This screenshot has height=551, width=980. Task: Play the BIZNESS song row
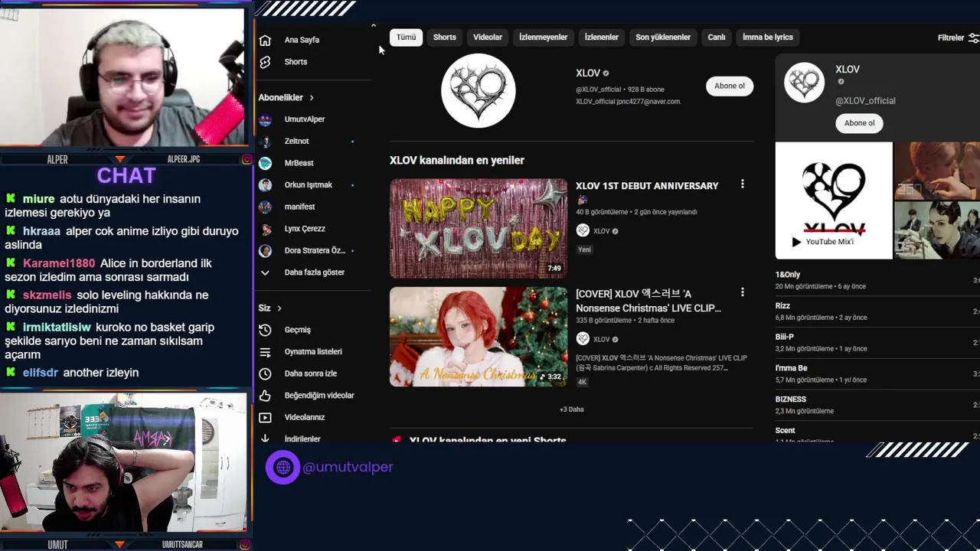click(x=877, y=405)
